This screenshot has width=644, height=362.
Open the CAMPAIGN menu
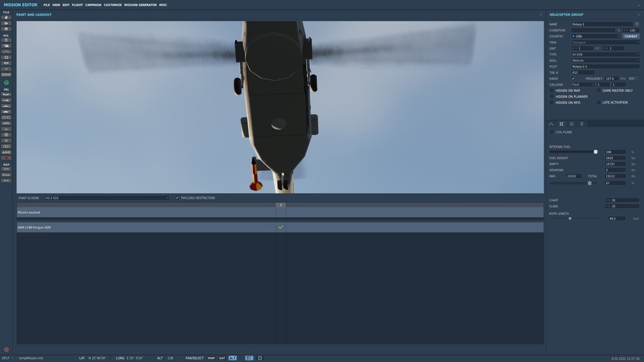(93, 5)
